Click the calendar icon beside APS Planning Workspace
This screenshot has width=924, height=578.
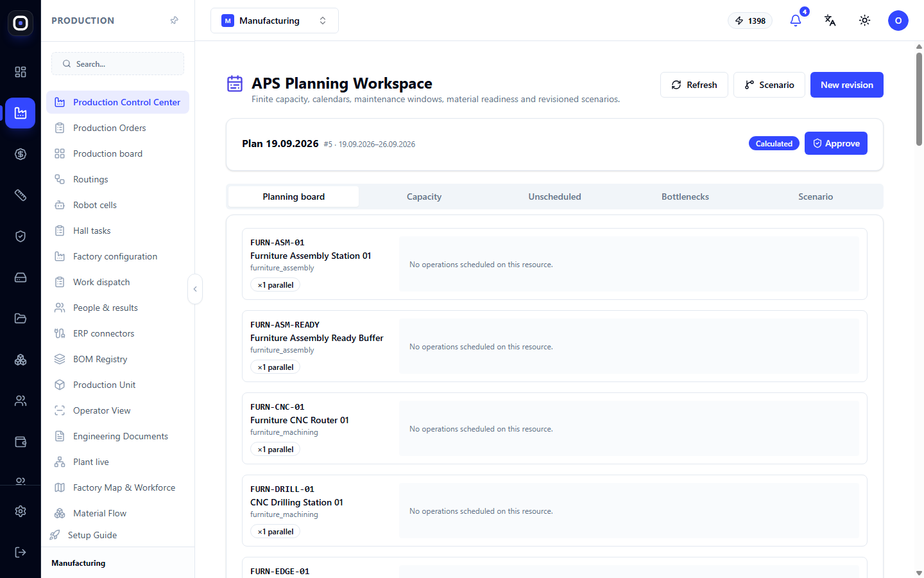click(235, 83)
